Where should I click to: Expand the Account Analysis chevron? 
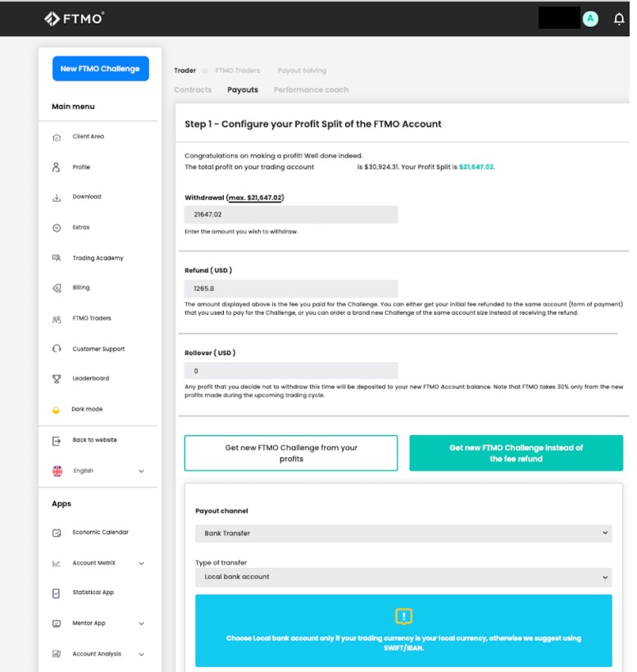coord(142,655)
